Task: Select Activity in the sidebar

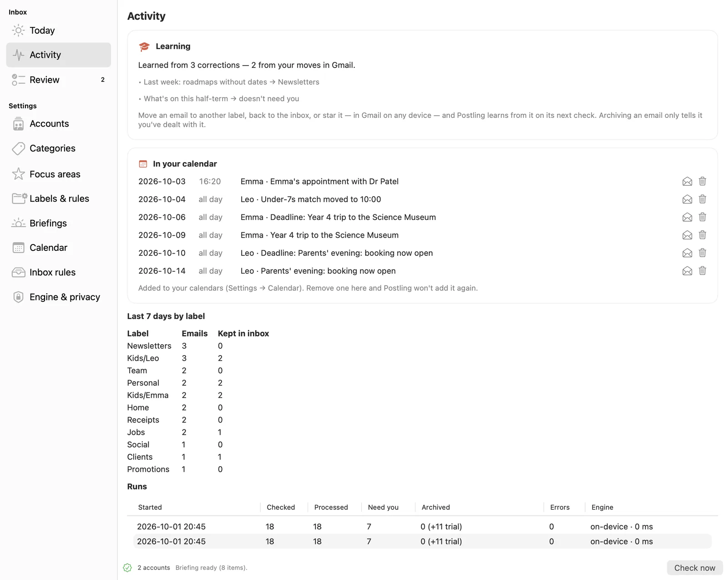Action: click(58, 55)
